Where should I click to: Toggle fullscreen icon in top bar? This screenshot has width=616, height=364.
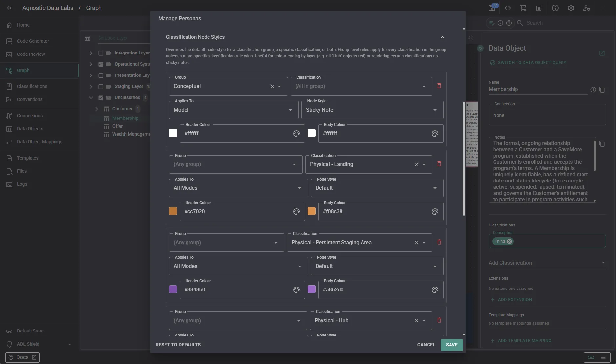[603, 8]
